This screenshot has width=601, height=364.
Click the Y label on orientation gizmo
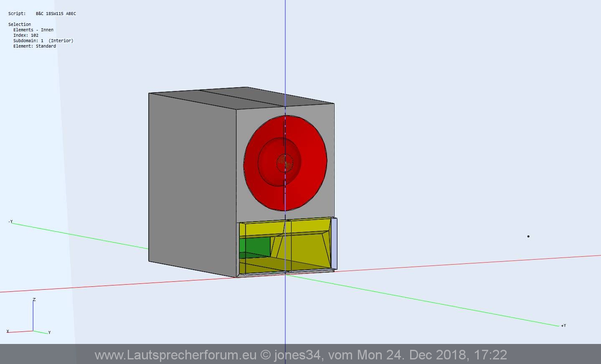coord(49,332)
